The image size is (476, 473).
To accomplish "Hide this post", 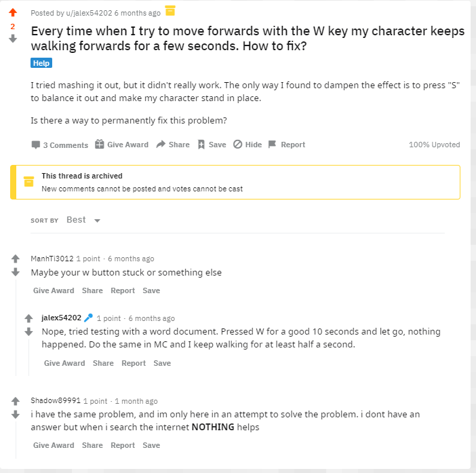I will [x=247, y=145].
